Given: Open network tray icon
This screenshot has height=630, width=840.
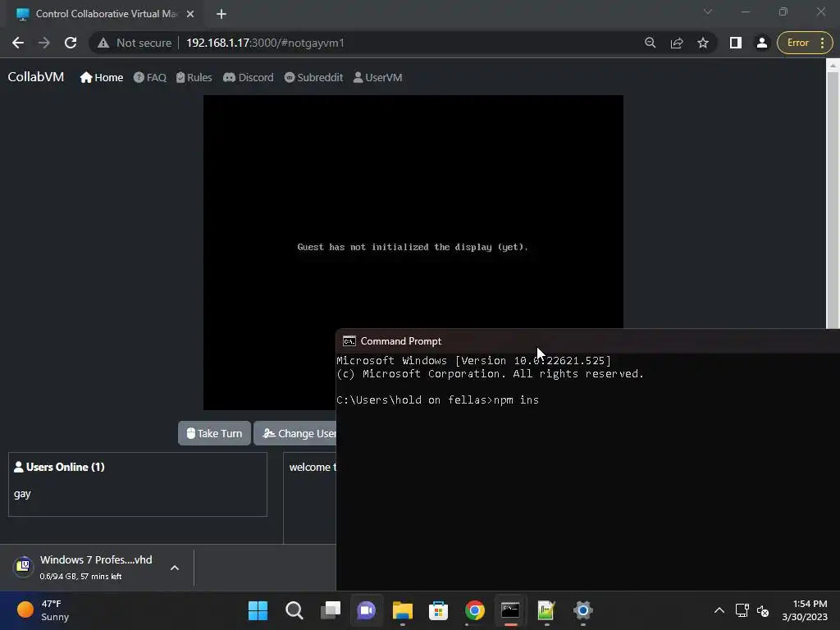Looking at the screenshot, I should click(742, 610).
